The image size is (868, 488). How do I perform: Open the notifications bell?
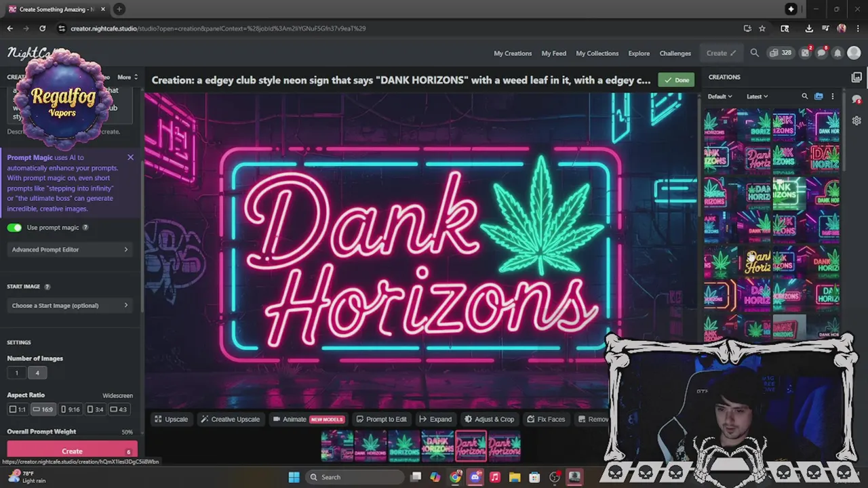point(837,53)
